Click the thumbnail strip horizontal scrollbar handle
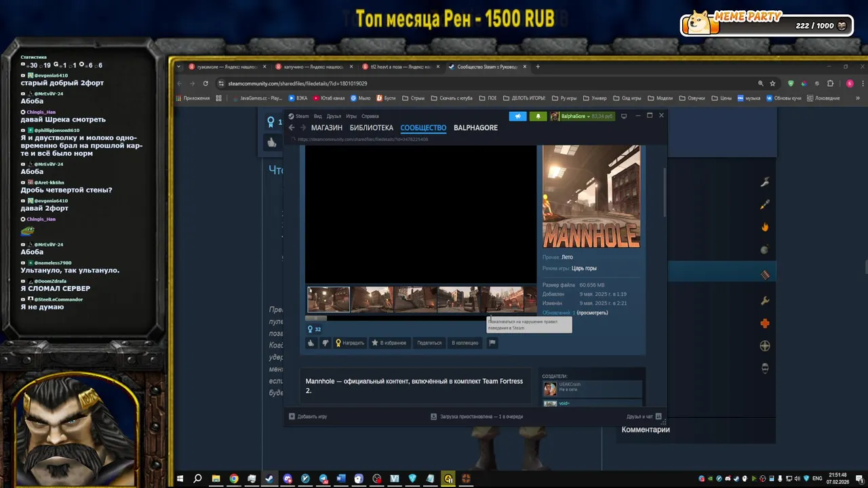The height and width of the screenshot is (488, 868). coord(316,318)
